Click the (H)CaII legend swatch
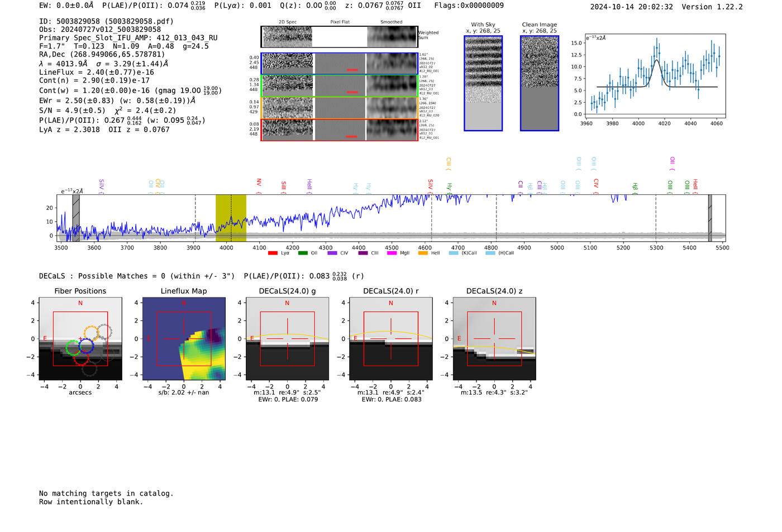This screenshot has height=532, width=782. [490, 253]
